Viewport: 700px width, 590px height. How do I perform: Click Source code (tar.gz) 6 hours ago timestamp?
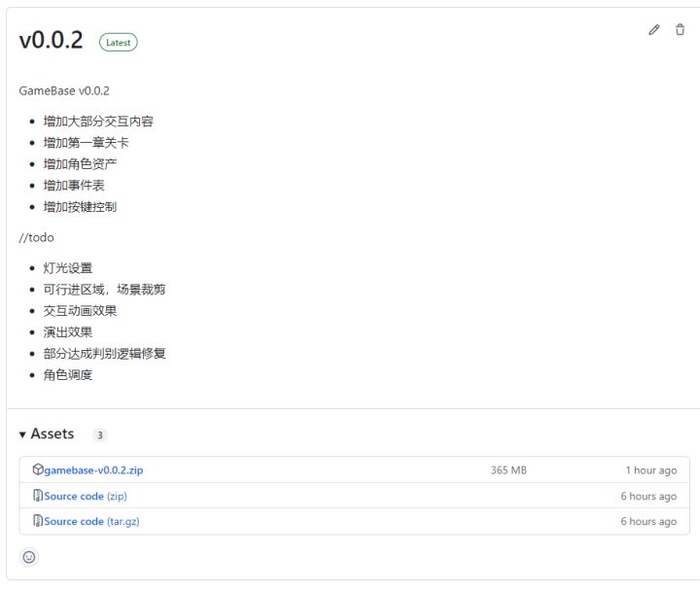pos(648,521)
